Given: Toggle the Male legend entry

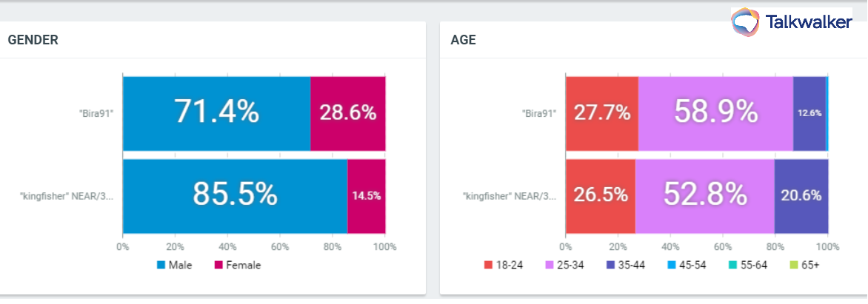Looking at the screenshot, I should click(x=174, y=265).
